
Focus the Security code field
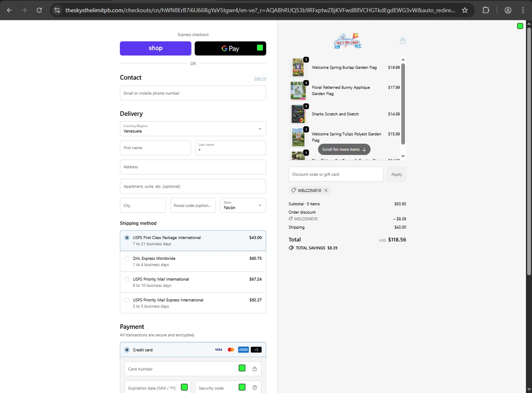228,388
